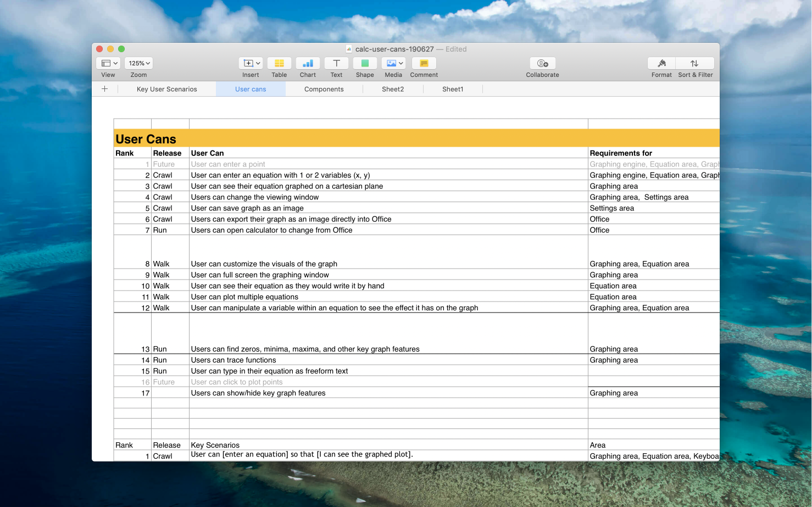Screen dimensions: 812x507
Task: Select 'Users can trace functions' cell
Action: click(x=388, y=360)
